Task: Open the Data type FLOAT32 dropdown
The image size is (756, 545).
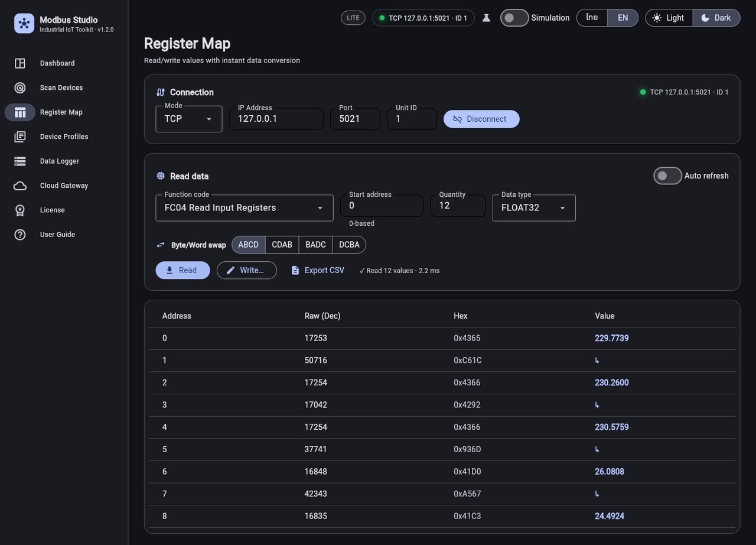Action: (x=534, y=207)
